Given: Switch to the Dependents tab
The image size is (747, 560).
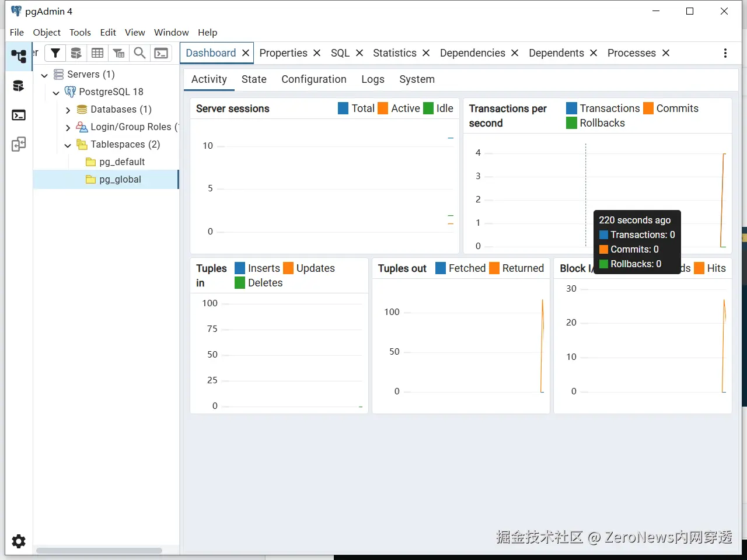Looking at the screenshot, I should pos(556,53).
